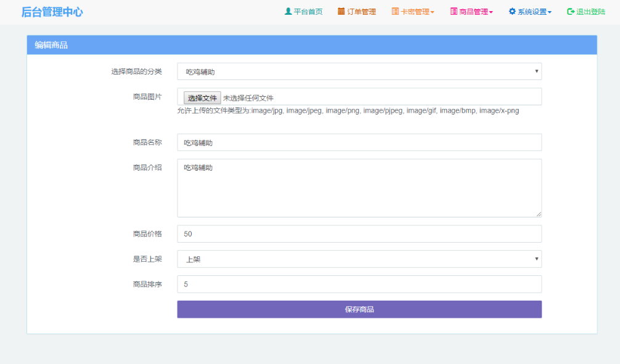
Task: Click the list icon beside 商品管理
Action: [x=454, y=12]
